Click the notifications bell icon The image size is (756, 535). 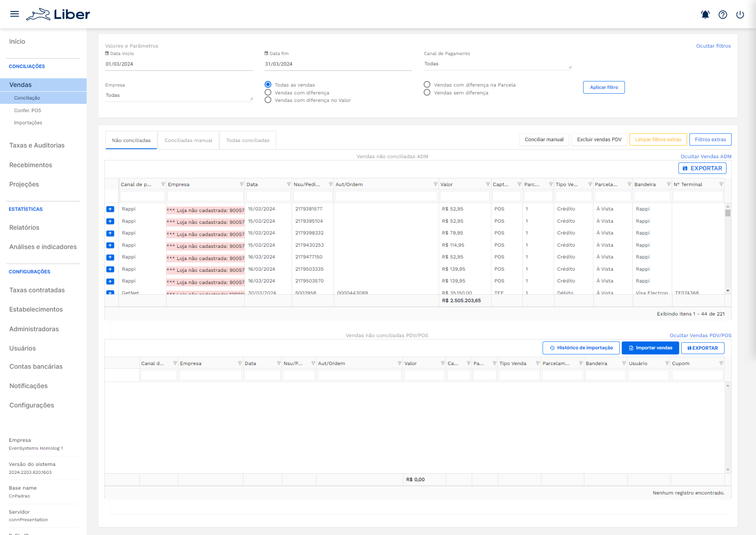[705, 15]
